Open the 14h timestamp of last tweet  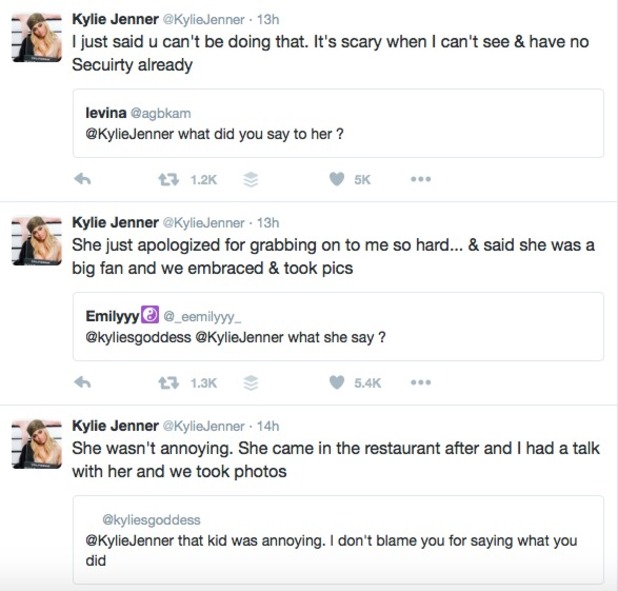(x=268, y=426)
